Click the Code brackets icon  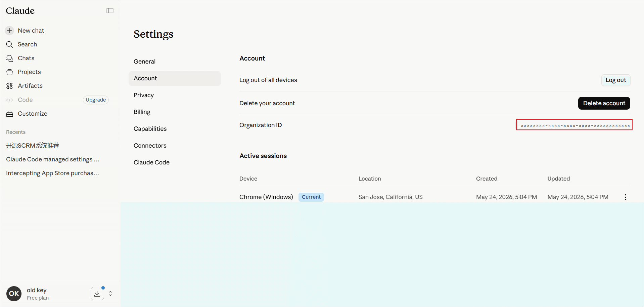coord(9,100)
